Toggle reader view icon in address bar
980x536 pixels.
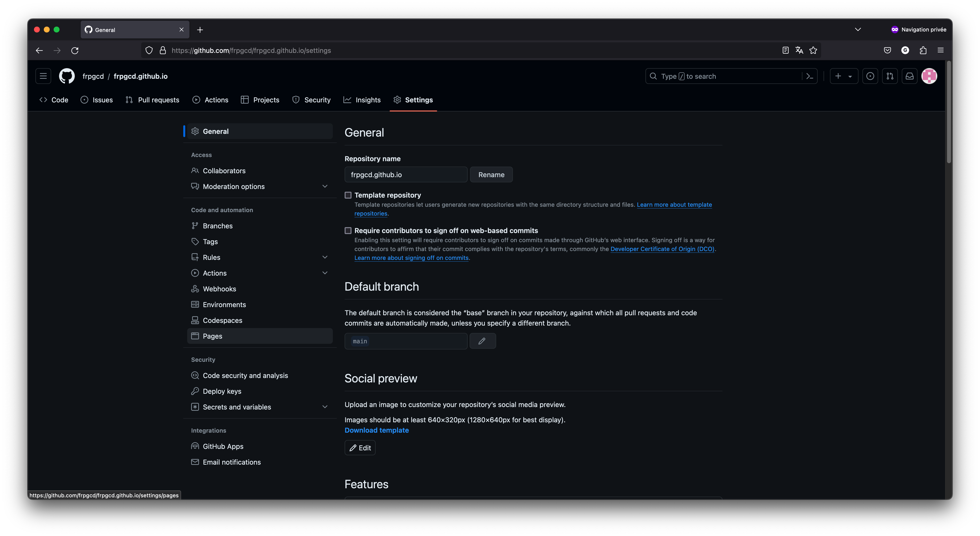[x=785, y=50]
